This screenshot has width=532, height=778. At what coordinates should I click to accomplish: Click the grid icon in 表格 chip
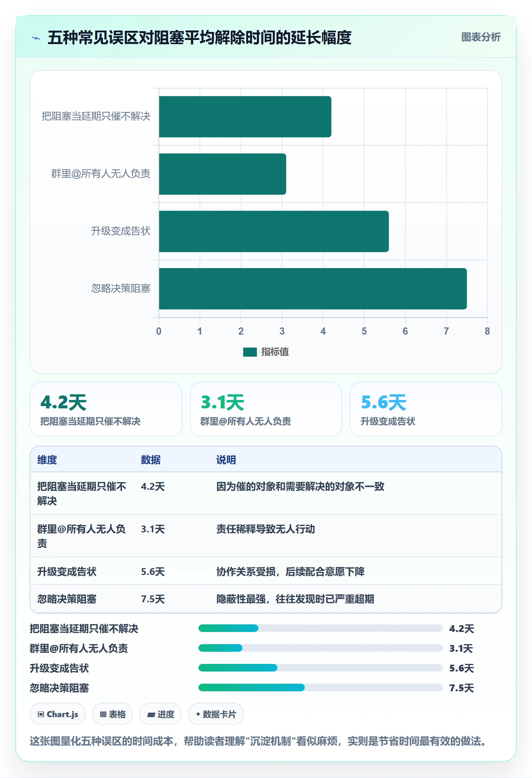click(x=103, y=714)
